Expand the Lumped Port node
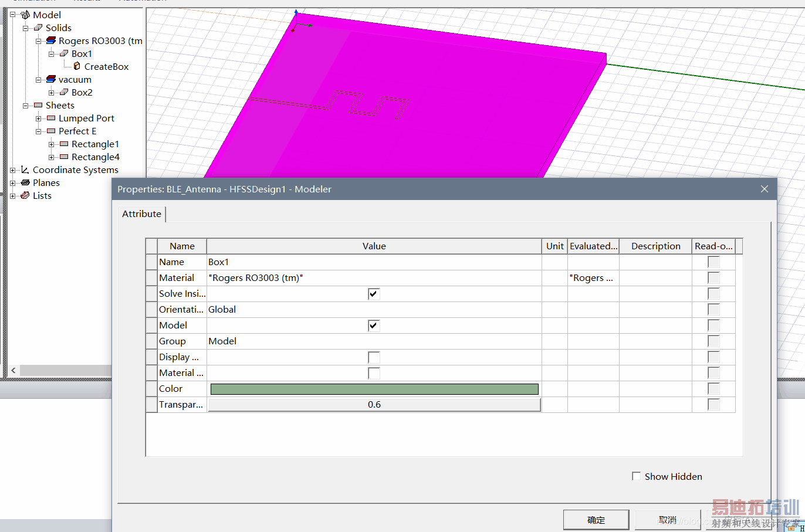Viewport: 805px width, 532px height. tap(38, 118)
